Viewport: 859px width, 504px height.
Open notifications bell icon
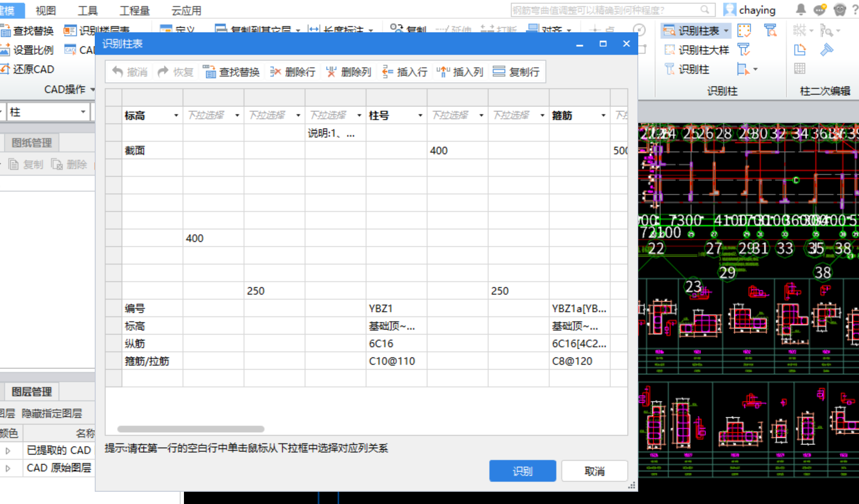pos(801,9)
